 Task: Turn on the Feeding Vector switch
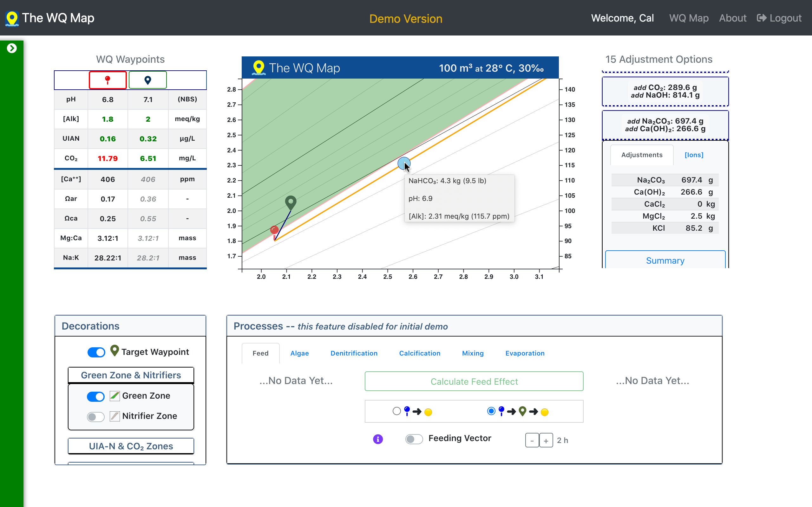414,439
